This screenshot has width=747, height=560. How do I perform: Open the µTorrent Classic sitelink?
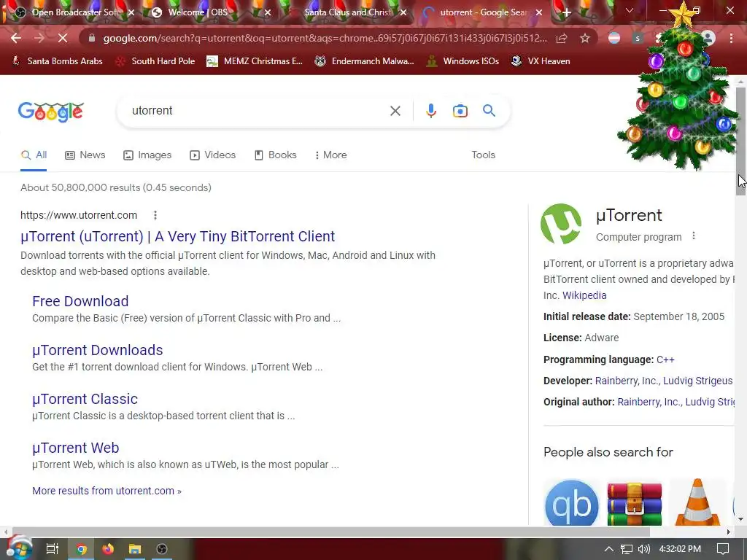point(85,399)
